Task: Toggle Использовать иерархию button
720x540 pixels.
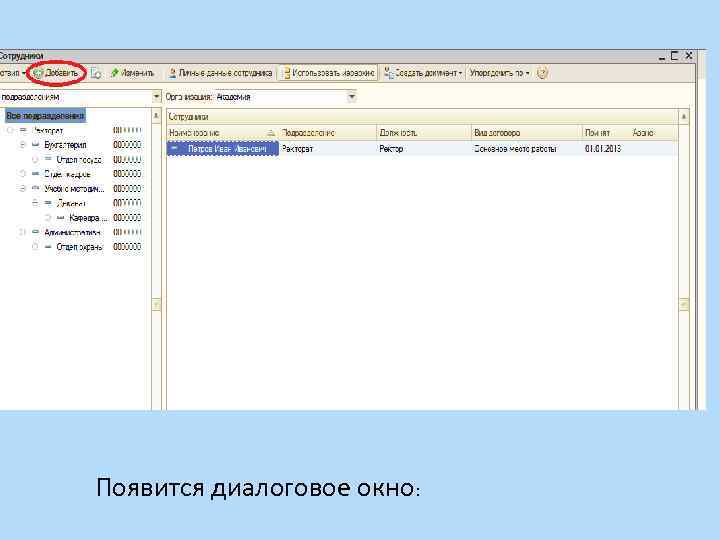Action: [329, 73]
